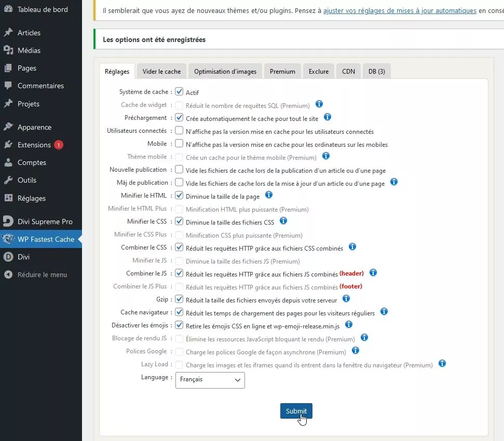Open the Exclure tab

point(319,71)
